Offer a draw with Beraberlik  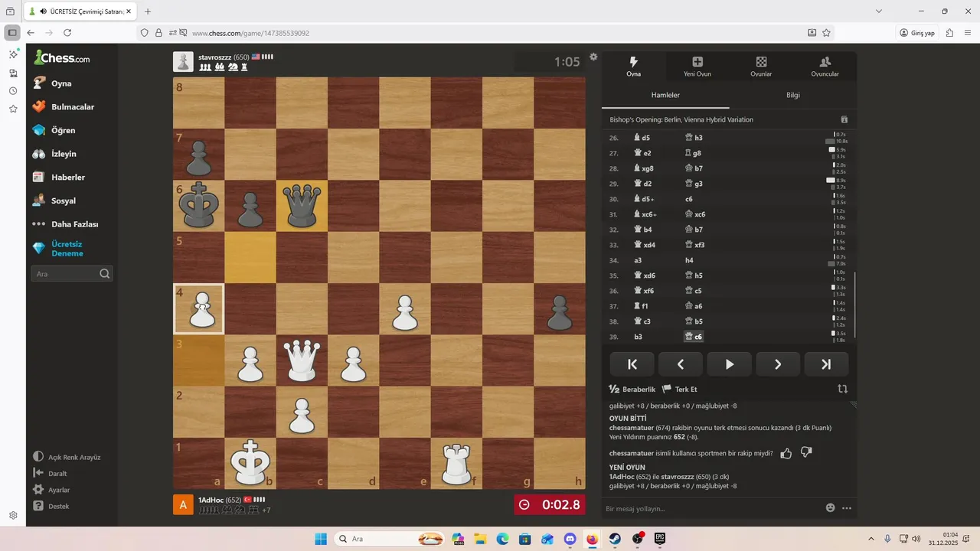click(x=632, y=390)
